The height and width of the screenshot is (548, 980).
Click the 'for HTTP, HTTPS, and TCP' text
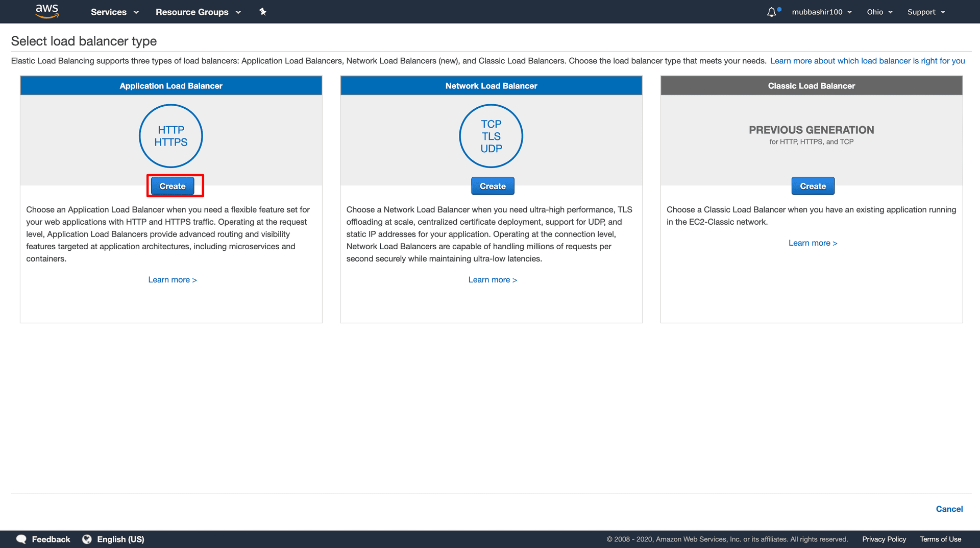pos(812,141)
